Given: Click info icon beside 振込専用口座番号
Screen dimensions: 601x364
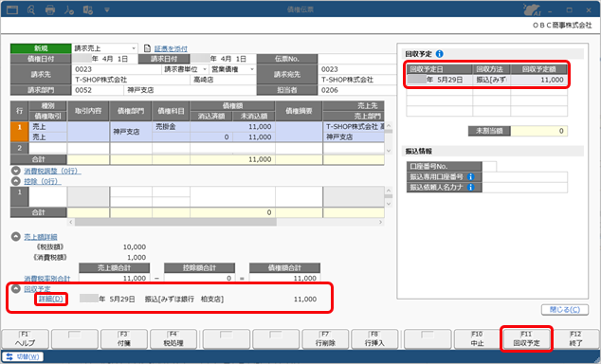Looking at the screenshot, I should 471,176.
